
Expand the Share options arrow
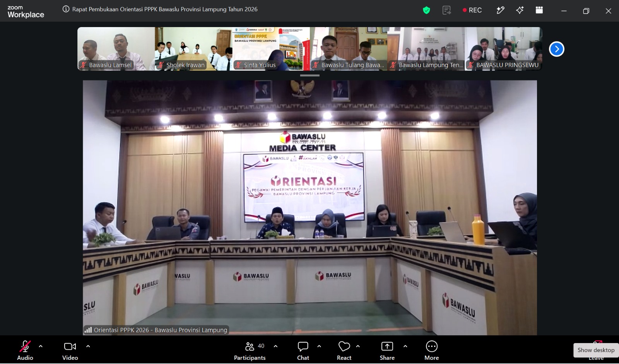point(405,346)
